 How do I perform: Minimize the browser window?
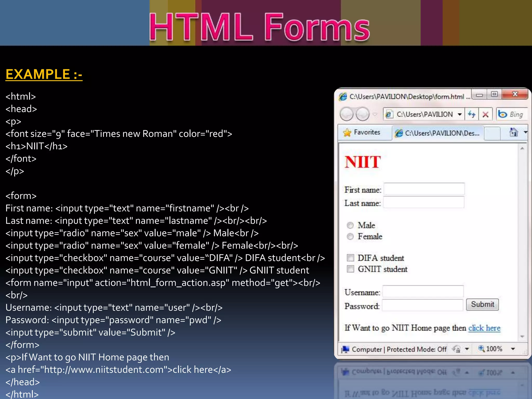[480, 95]
